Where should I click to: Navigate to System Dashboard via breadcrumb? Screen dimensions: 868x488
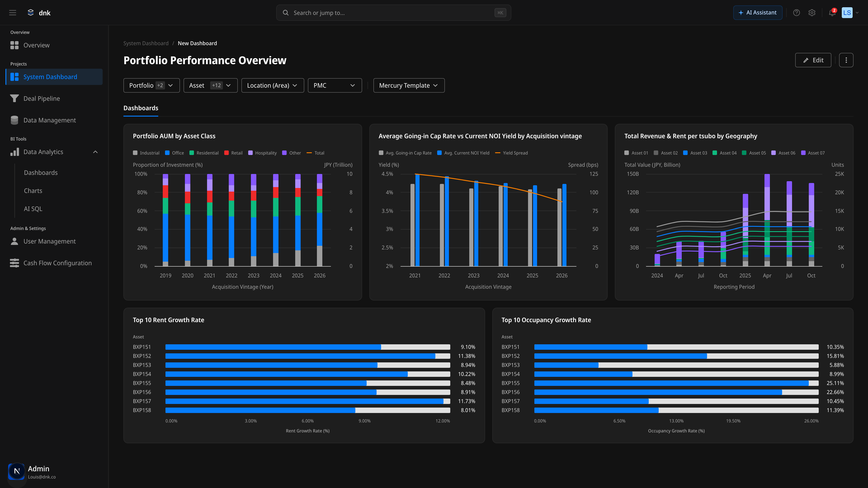click(146, 43)
